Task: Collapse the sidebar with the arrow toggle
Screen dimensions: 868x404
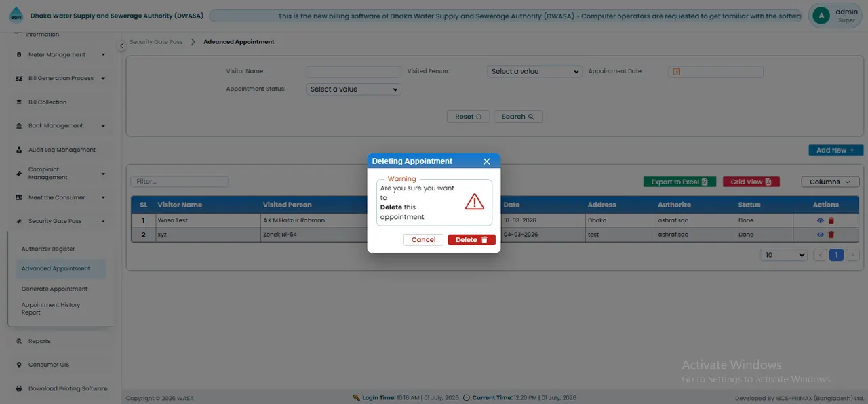Action: pos(121,46)
